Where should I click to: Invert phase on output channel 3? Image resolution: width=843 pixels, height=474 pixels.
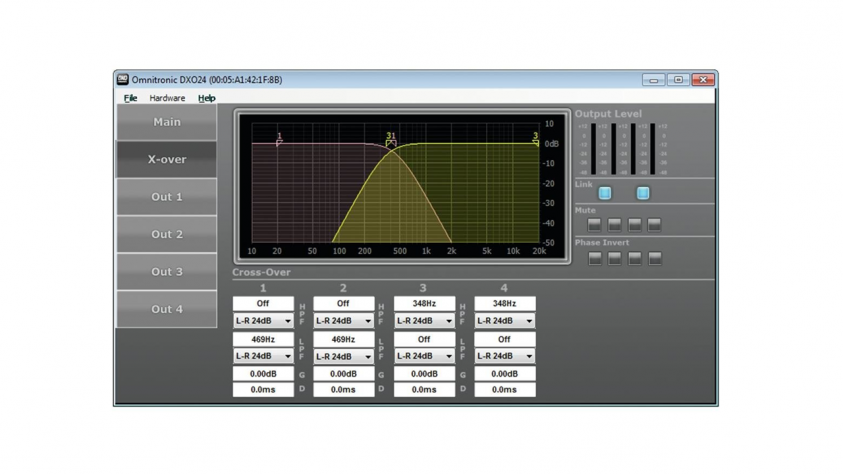635,258
